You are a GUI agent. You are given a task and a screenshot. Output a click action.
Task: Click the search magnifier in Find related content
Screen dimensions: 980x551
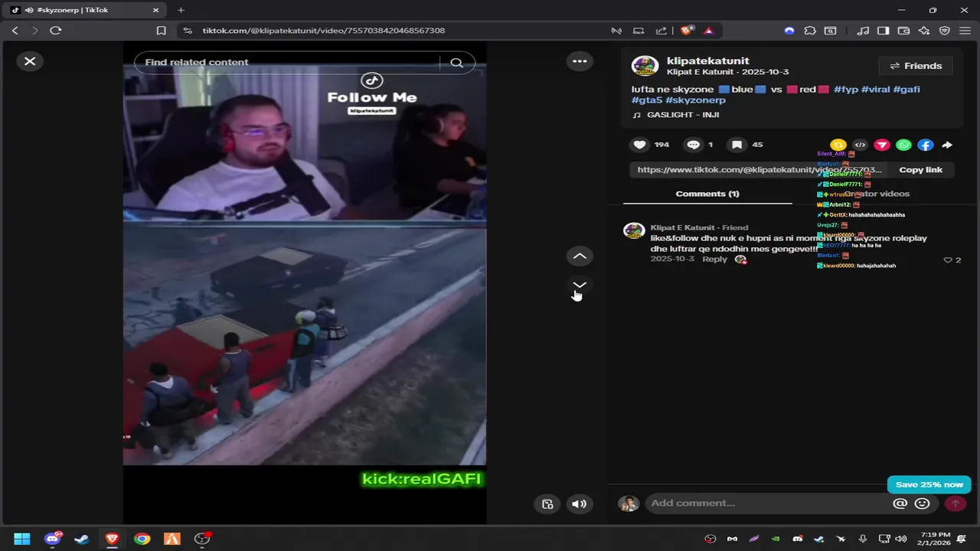pos(456,63)
